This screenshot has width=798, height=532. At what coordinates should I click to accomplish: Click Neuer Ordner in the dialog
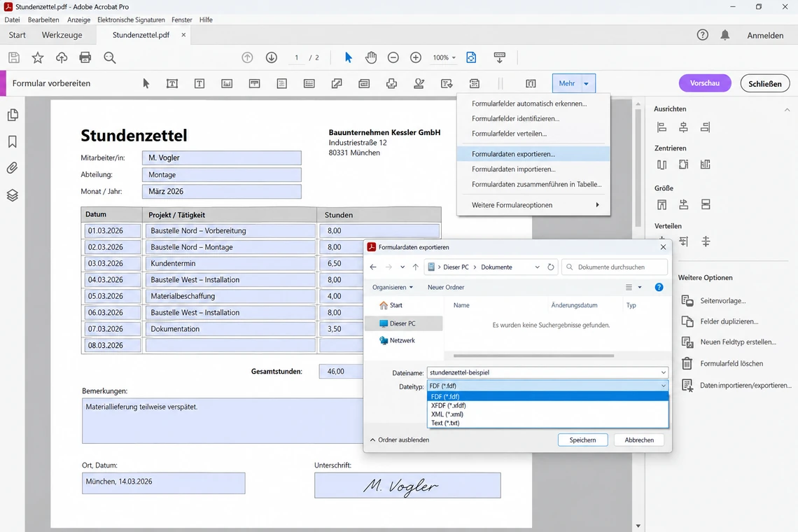(x=446, y=287)
